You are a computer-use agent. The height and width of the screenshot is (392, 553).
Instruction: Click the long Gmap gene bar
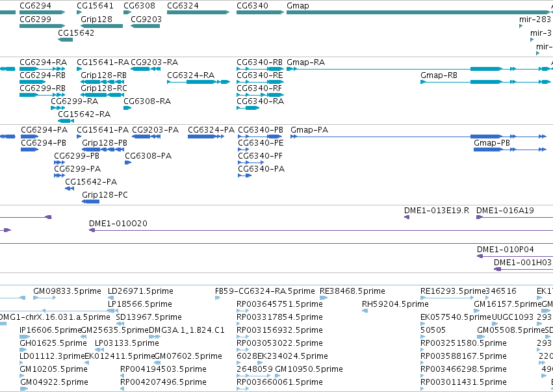pos(418,12)
